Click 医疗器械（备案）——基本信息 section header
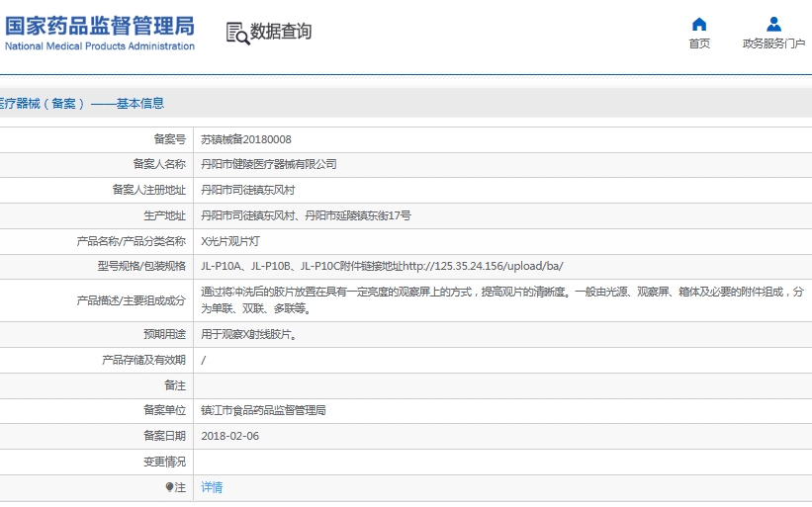This screenshot has width=812, height=507. pos(82,104)
